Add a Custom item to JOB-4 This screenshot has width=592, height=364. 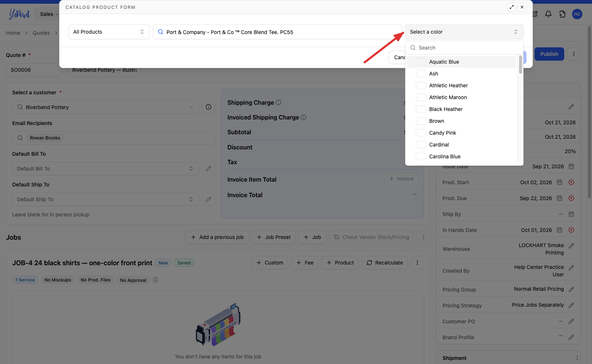[270, 263]
